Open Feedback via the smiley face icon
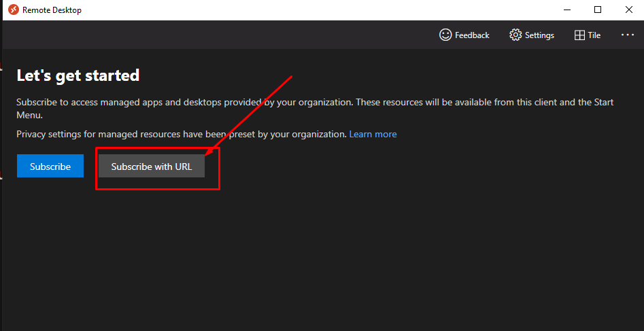The height and width of the screenshot is (331, 644). click(x=445, y=35)
